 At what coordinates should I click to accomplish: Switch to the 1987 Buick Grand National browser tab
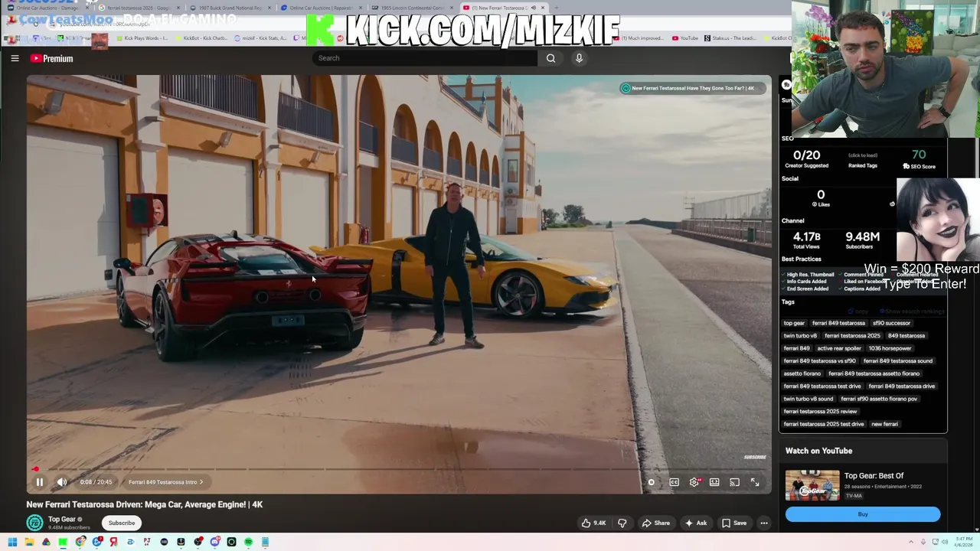click(233, 8)
